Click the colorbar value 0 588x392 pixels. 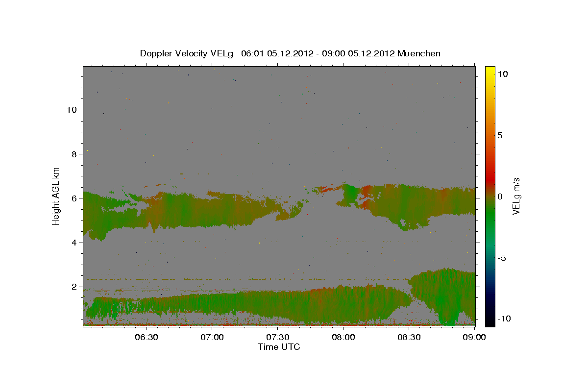pyautogui.click(x=501, y=196)
